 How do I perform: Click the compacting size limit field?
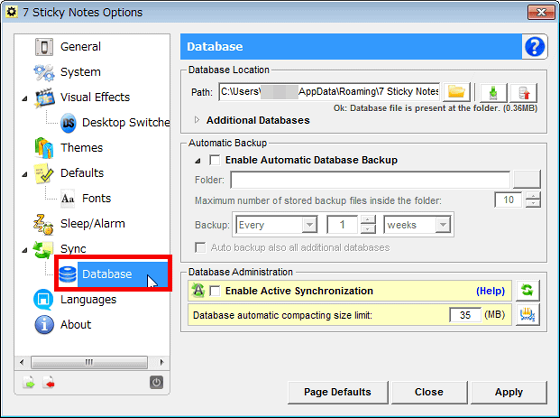coord(465,315)
